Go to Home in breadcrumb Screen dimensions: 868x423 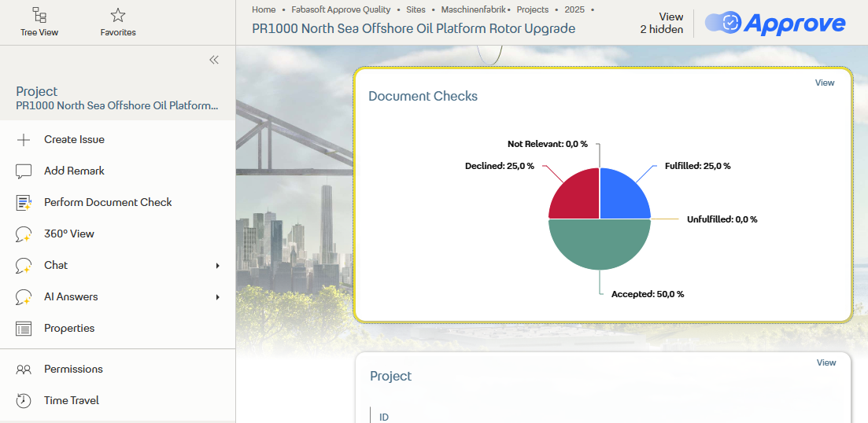click(264, 9)
